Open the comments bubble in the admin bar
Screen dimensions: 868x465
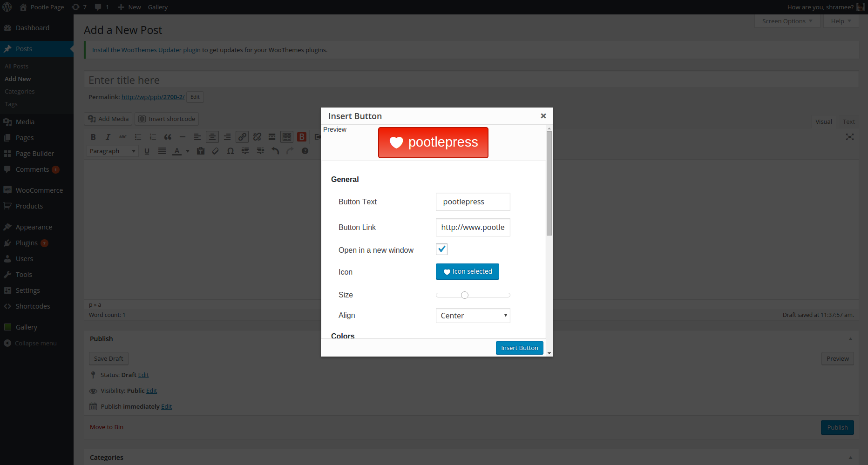(102, 7)
